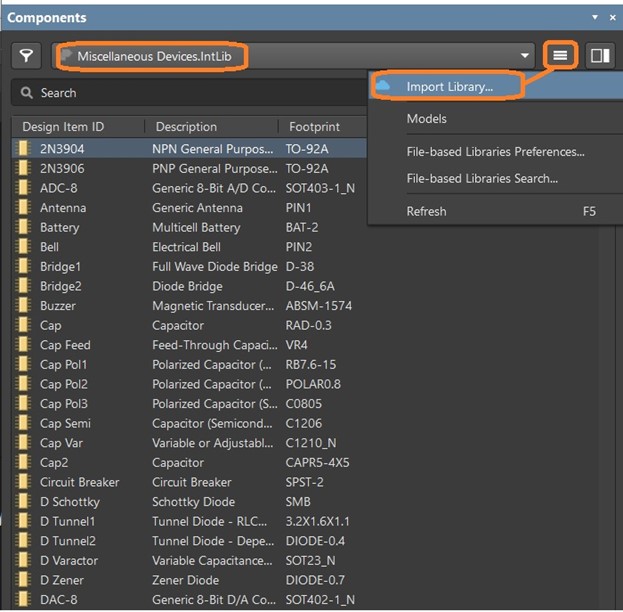Click the 'Multicell Battery' description
Screen dimensions: 623x612
point(196,227)
